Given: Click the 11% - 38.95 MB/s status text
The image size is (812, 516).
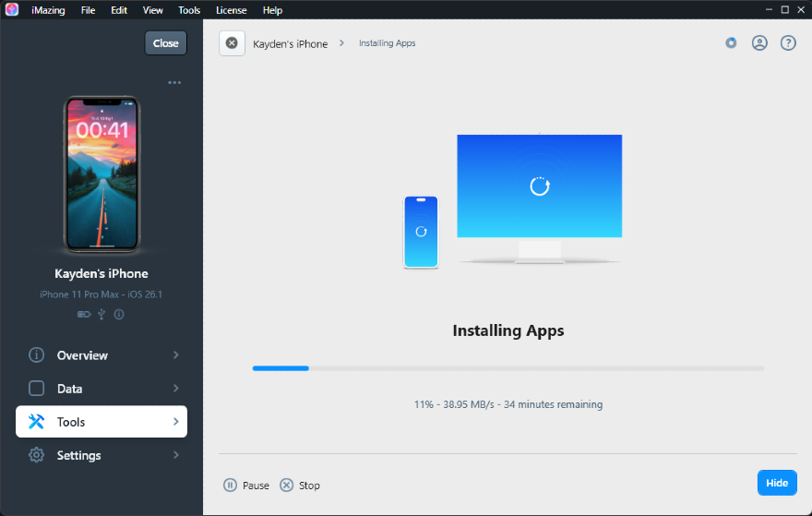Looking at the screenshot, I should [508, 404].
